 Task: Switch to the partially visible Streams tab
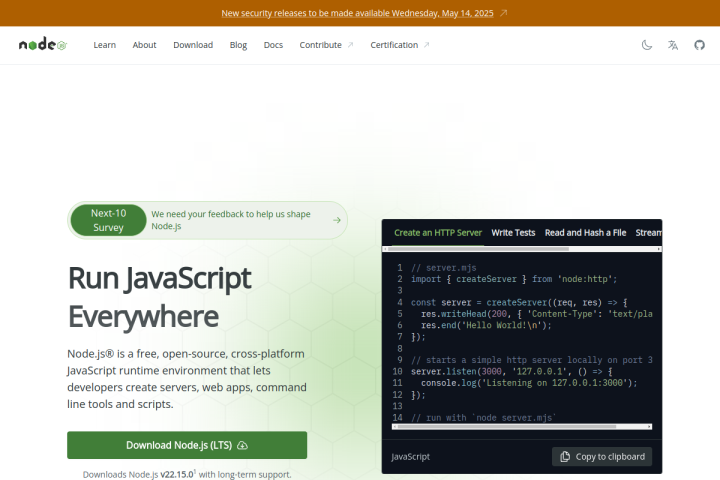click(648, 233)
